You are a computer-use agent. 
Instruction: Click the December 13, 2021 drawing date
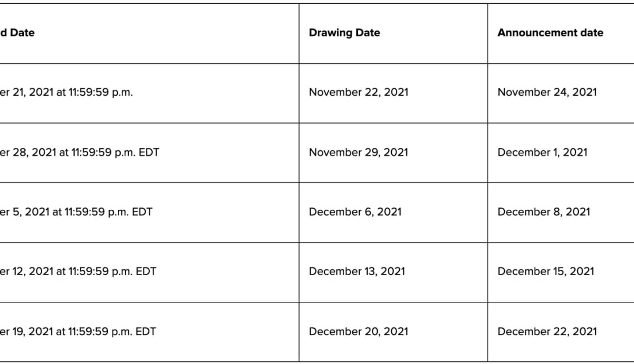click(357, 272)
